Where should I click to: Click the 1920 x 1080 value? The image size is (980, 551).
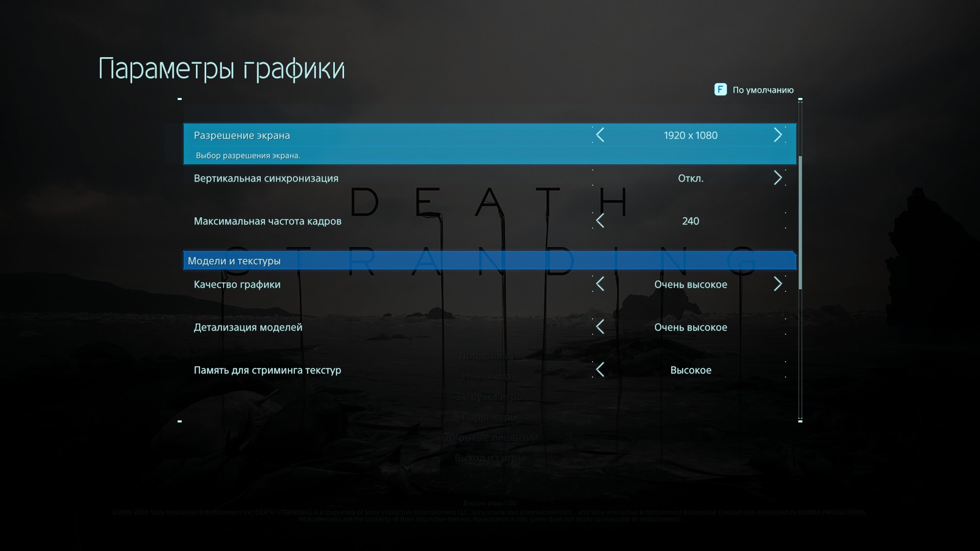[691, 136]
